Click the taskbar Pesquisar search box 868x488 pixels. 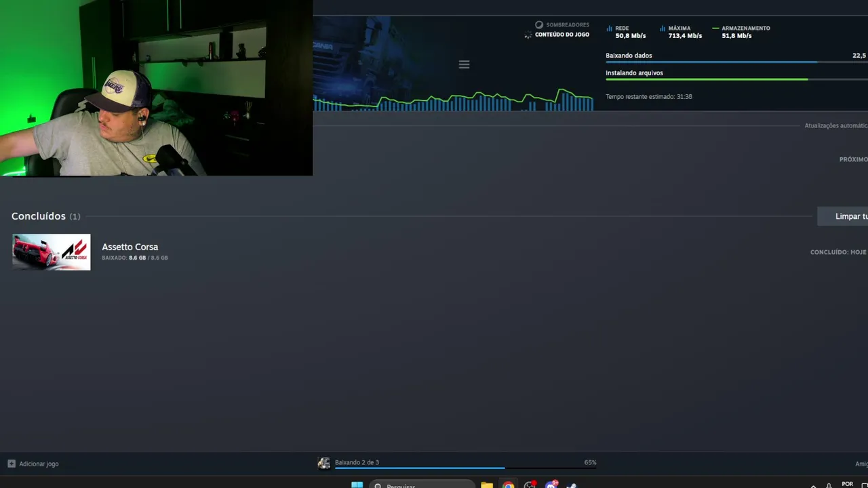pyautogui.click(x=422, y=485)
